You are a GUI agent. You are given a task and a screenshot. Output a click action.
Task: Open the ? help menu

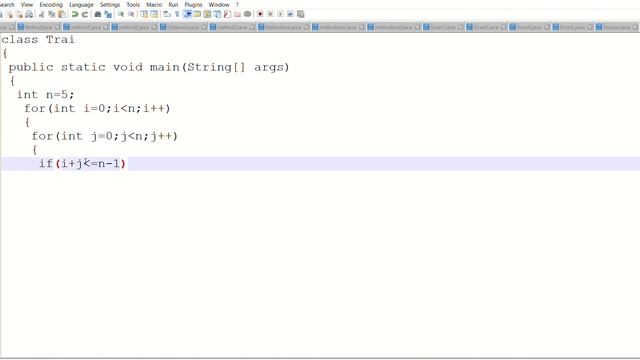point(237,4)
